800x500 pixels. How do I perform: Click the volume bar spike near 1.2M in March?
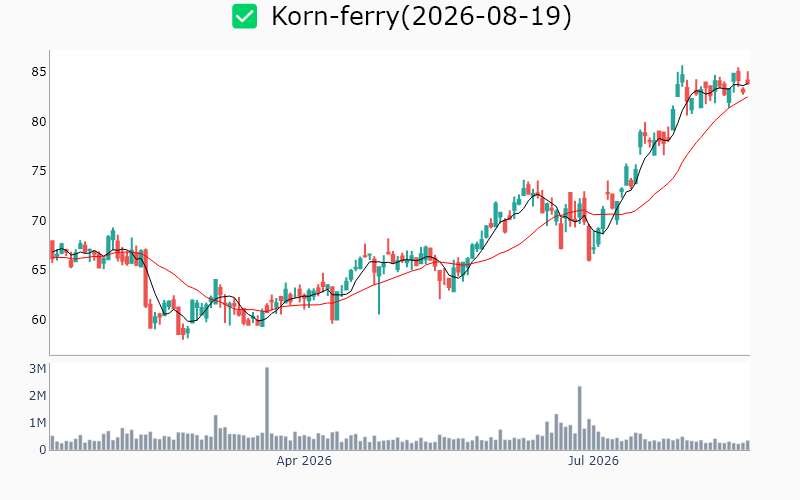(x=216, y=432)
